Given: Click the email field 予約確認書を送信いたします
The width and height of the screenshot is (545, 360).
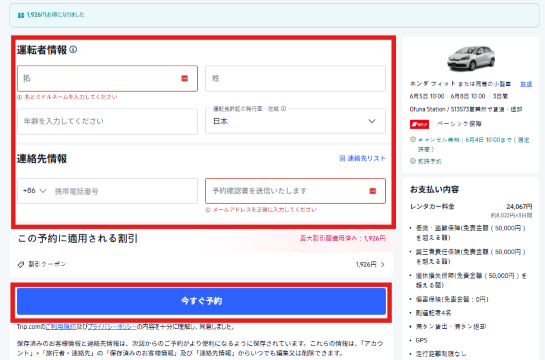Looking at the screenshot, I should [x=295, y=191].
